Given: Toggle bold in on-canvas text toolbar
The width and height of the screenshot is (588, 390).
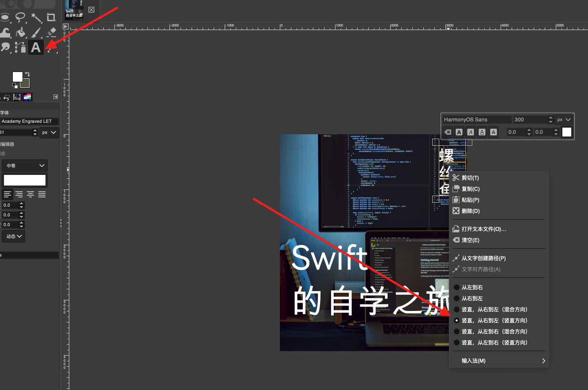Looking at the screenshot, I should (x=459, y=132).
